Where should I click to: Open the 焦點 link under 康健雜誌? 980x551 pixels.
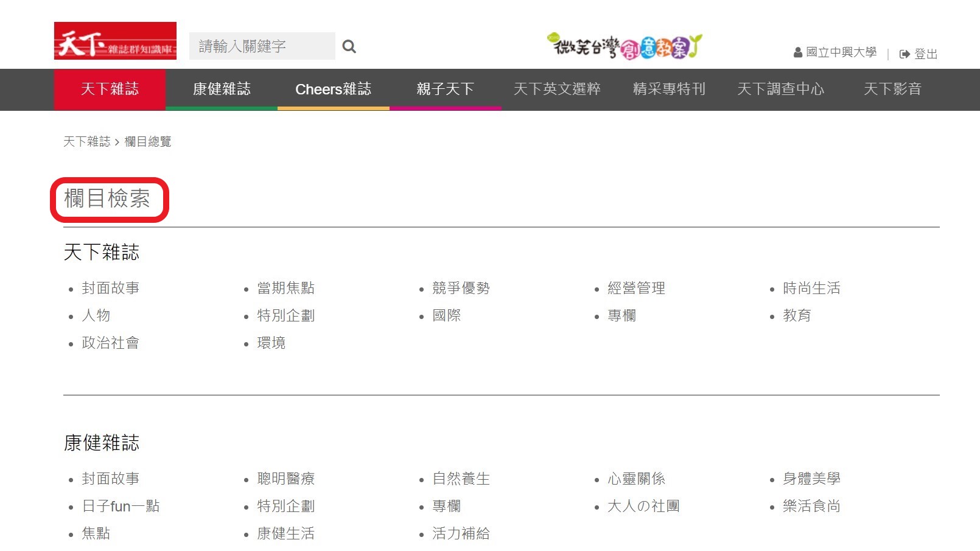96,533
